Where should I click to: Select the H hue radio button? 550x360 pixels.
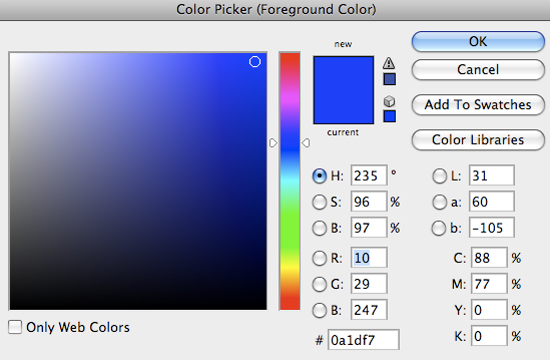(319, 176)
